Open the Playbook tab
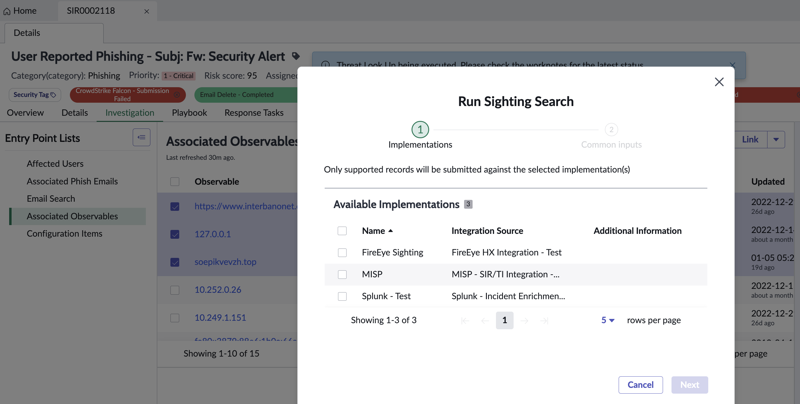800x404 pixels. point(189,113)
